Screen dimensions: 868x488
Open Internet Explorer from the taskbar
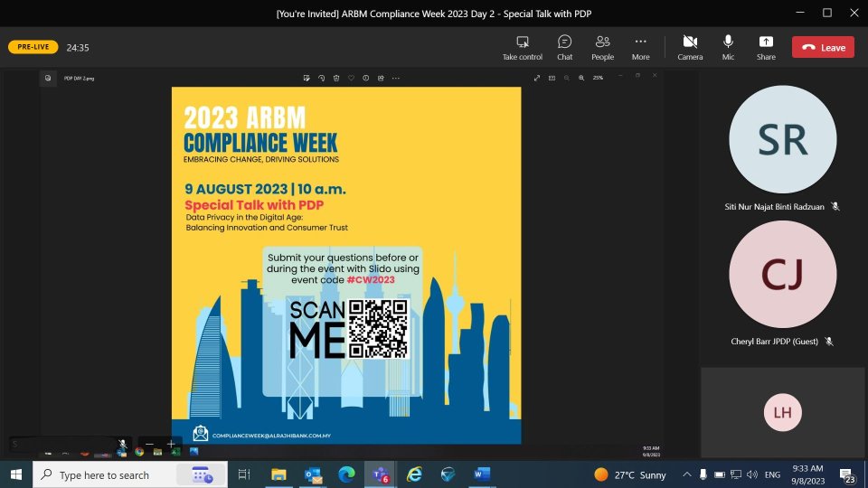point(414,474)
